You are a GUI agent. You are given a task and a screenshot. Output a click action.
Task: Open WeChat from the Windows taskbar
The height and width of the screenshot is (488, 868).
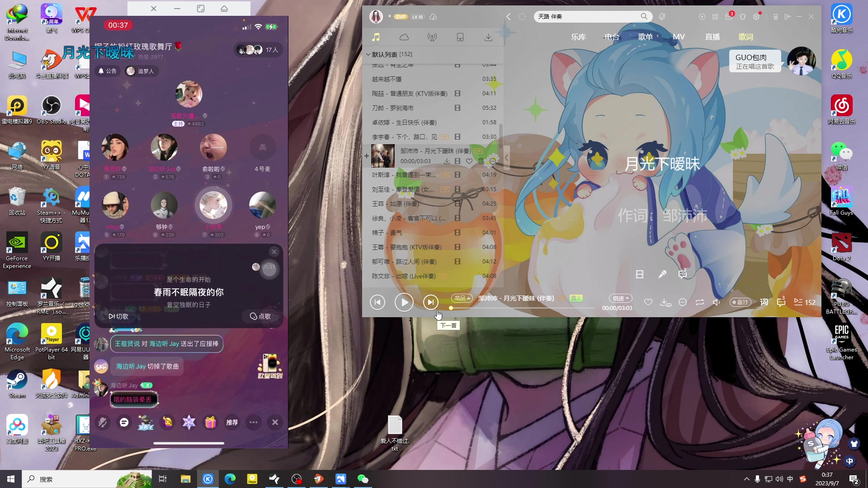[x=363, y=479]
